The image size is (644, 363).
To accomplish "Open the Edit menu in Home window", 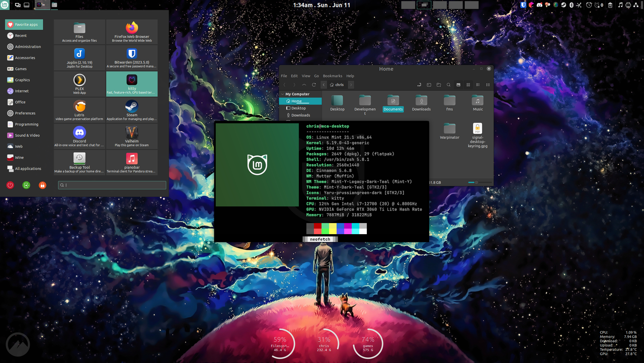I will point(294,76).
